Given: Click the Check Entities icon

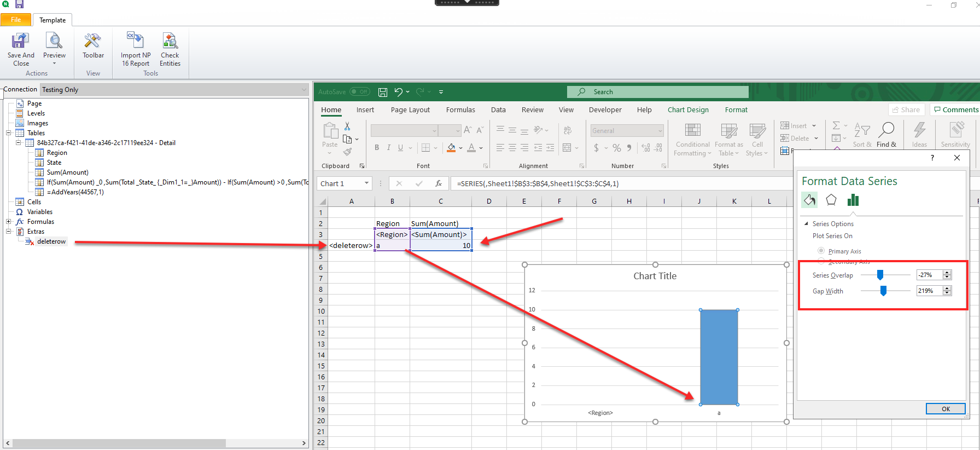Looking at the screenshot, I should pyautogui.click(x=170, y=41).
